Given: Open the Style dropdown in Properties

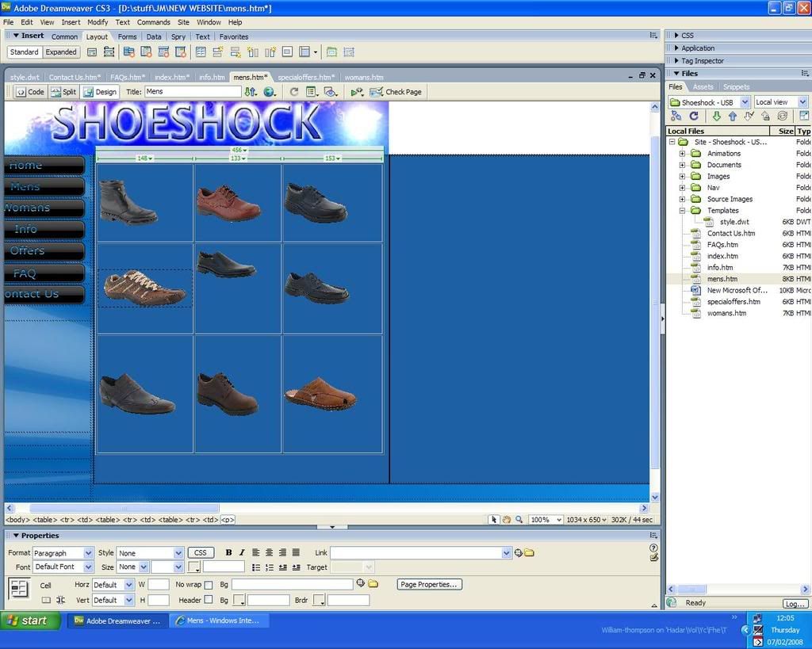Looking at the screenshot, I should (x=178, y=553).
